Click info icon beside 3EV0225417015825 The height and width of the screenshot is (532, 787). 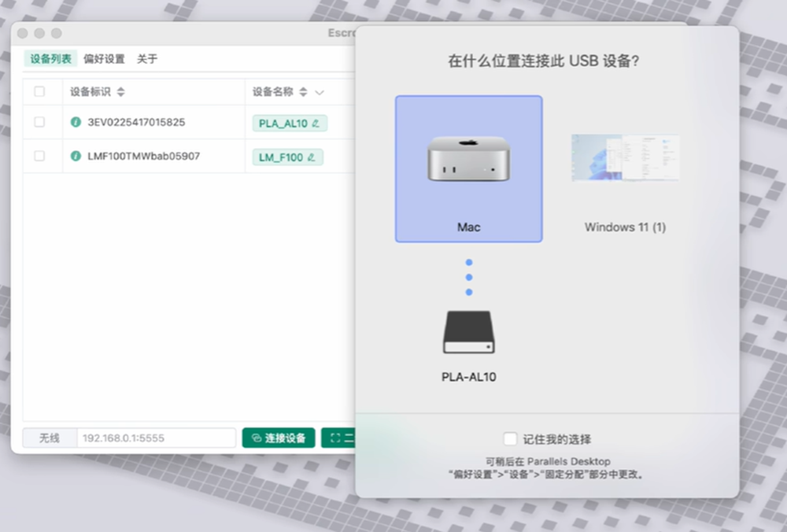pyautogui.click(x=76, y=123)
